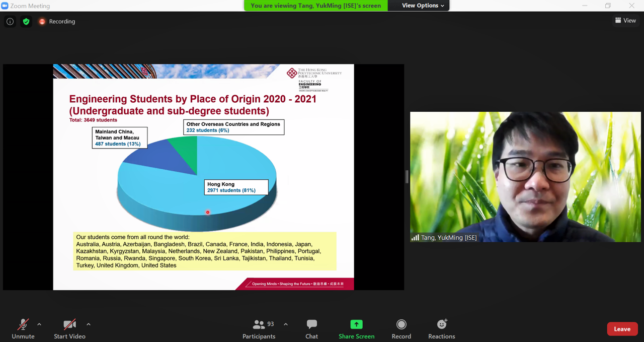Open the View Options dropdown
The height and width of the screenshot is (342, 644).
(423, 6)
